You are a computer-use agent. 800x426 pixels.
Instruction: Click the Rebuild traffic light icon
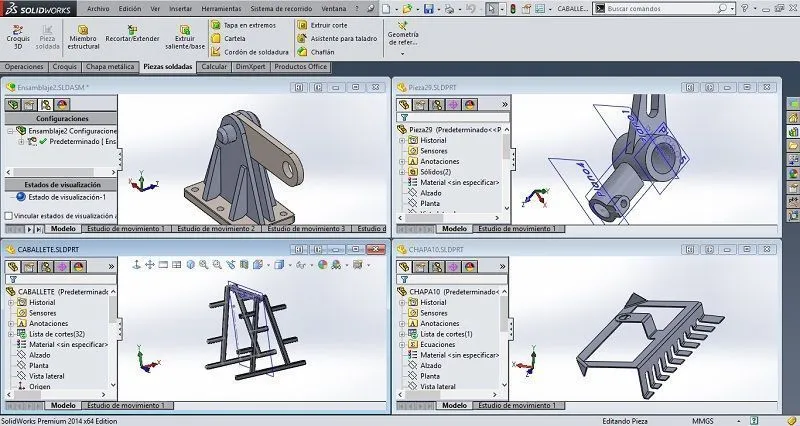click(513, 9)
